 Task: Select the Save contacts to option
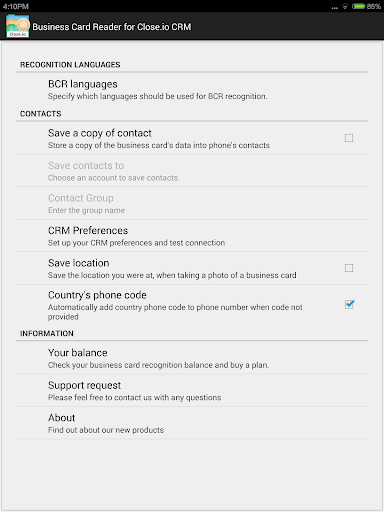[x=192, y=171]
